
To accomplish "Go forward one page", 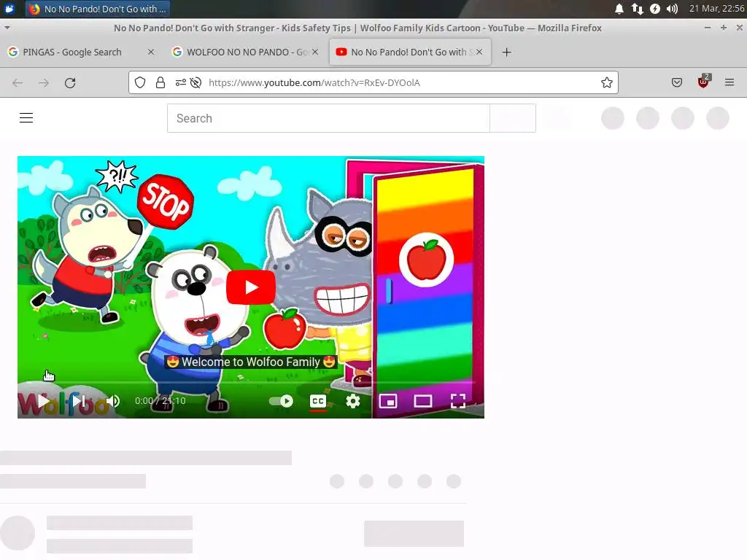I will pyautogui.click(x=44, y=83).
